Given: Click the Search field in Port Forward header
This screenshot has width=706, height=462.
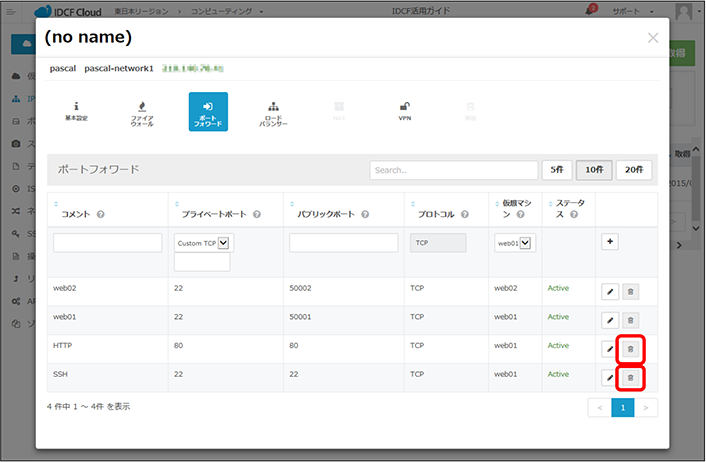Looking at the screenshot, I should (x=454, y=170).
